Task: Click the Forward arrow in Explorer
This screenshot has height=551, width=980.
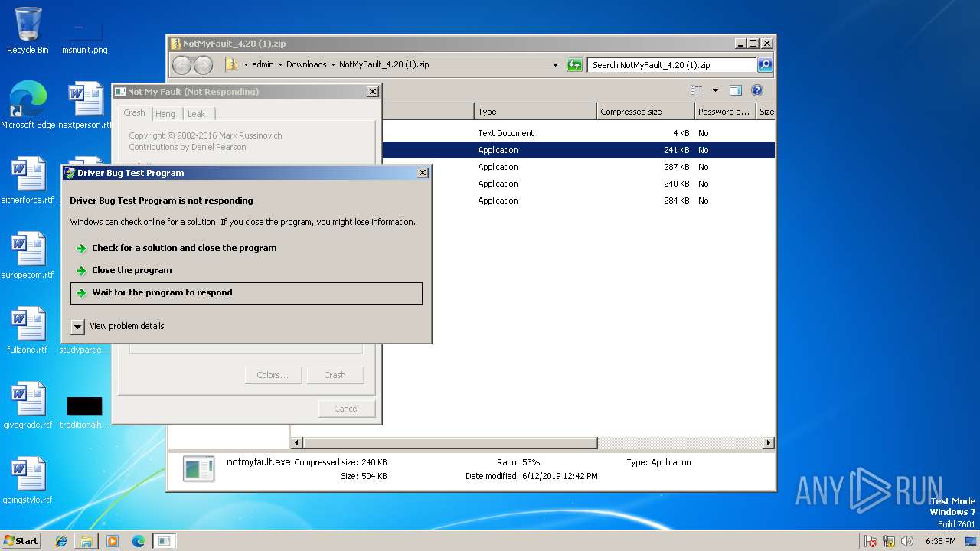Action: point(203,65)
